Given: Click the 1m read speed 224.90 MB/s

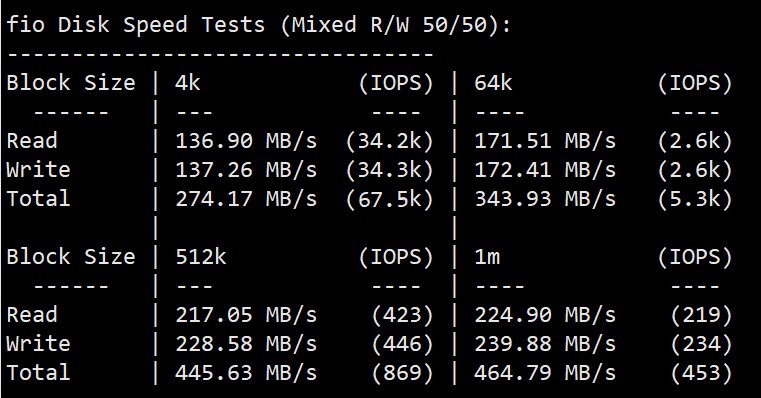Looking at the screenshot, I should [545, 315].
